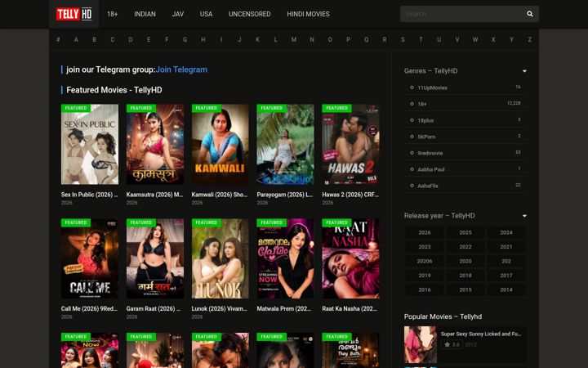The height and width of the screenshot is (368, 588).
Task: Browse titles starting with S
Action: click(403, 39)
